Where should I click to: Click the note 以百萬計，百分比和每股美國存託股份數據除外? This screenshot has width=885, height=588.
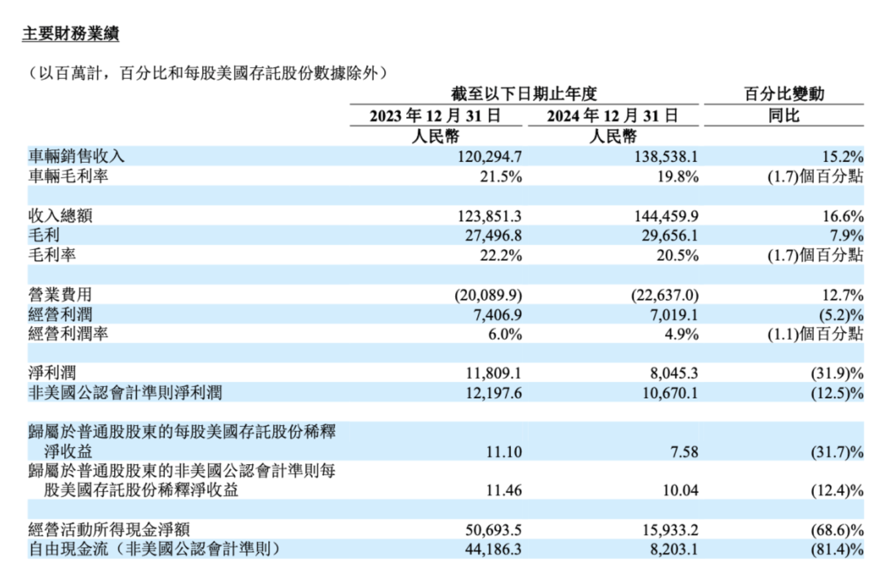click(207, 73)
